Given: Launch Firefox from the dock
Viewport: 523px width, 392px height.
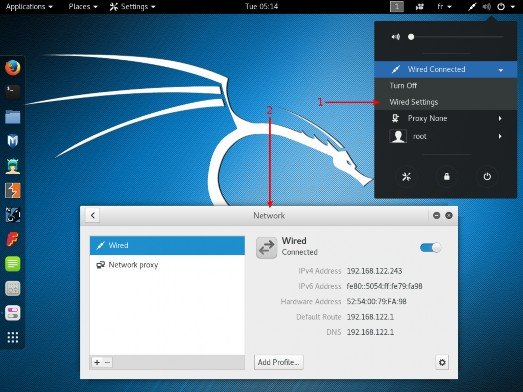Looking at the screenshot, I should point(13,68).
